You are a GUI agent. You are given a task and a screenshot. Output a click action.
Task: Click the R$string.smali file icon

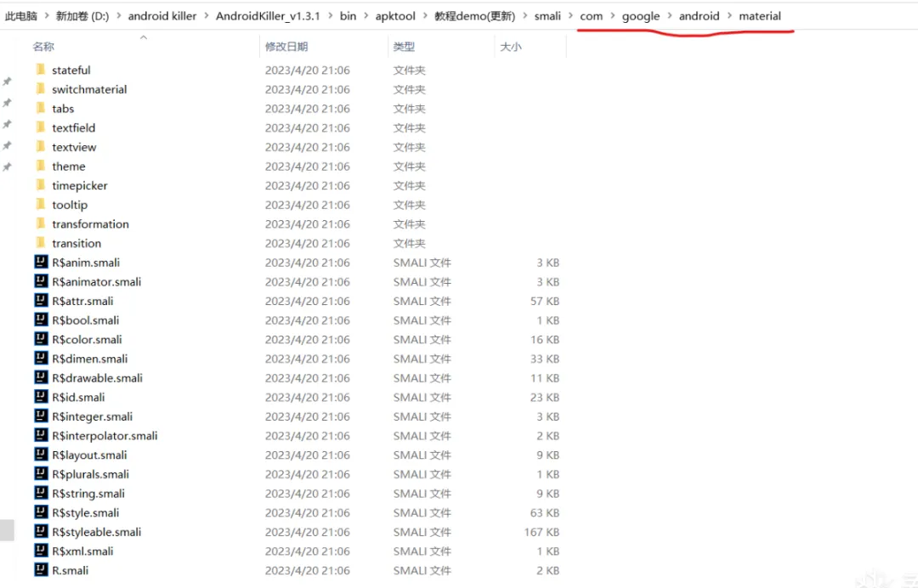[x=41, y=493]
